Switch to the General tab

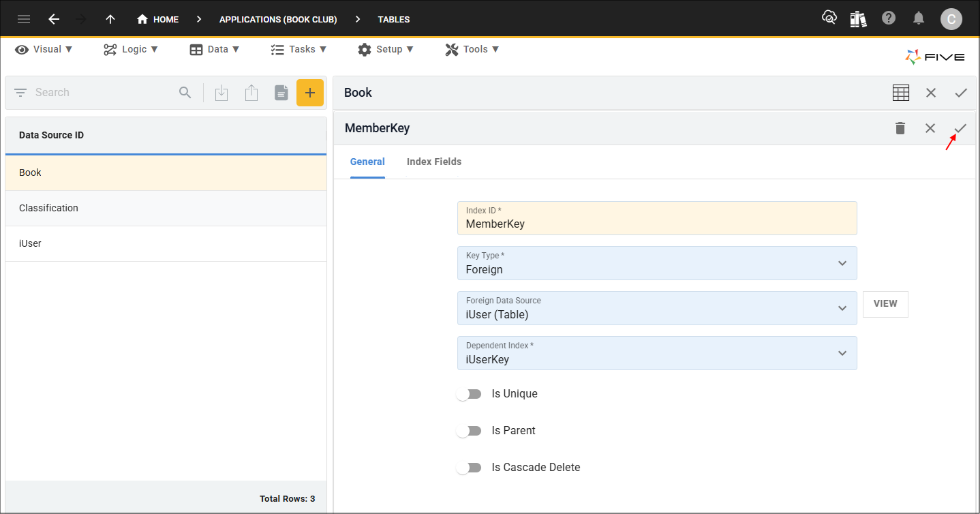(x=367, y=162)
